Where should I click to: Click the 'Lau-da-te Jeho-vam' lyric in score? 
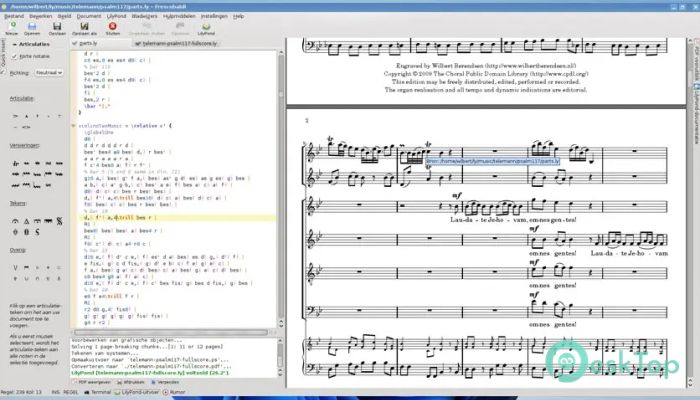pos(489,220)
